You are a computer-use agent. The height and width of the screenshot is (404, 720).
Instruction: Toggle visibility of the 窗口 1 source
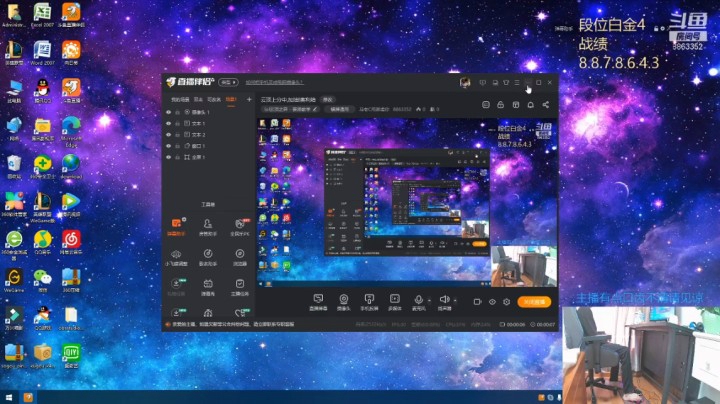click(x=169, y=146)
